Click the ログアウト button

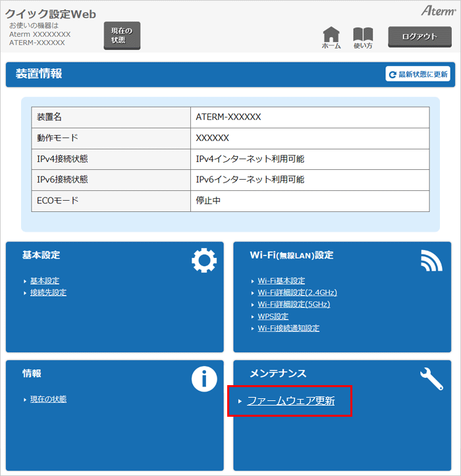[420, 36]
